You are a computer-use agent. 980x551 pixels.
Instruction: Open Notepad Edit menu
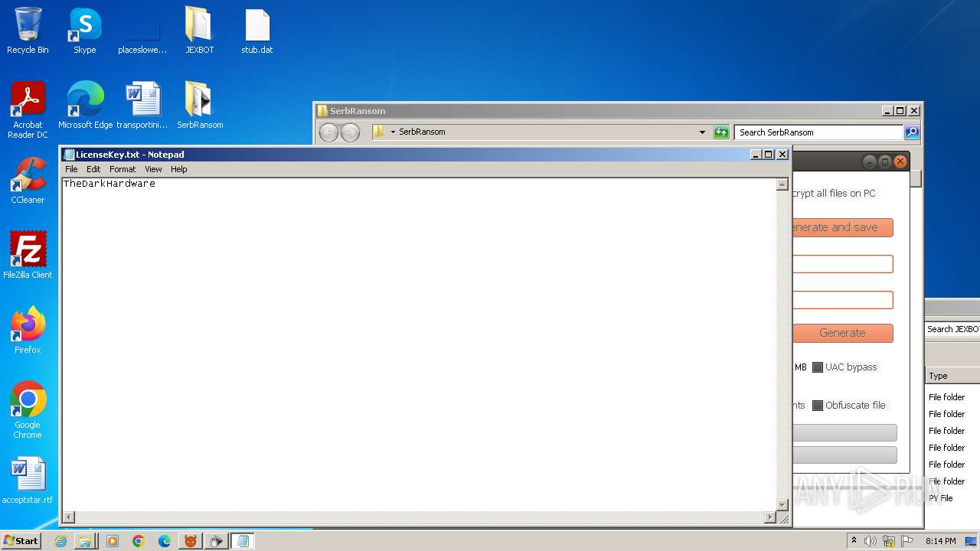[x=93, y=169]
